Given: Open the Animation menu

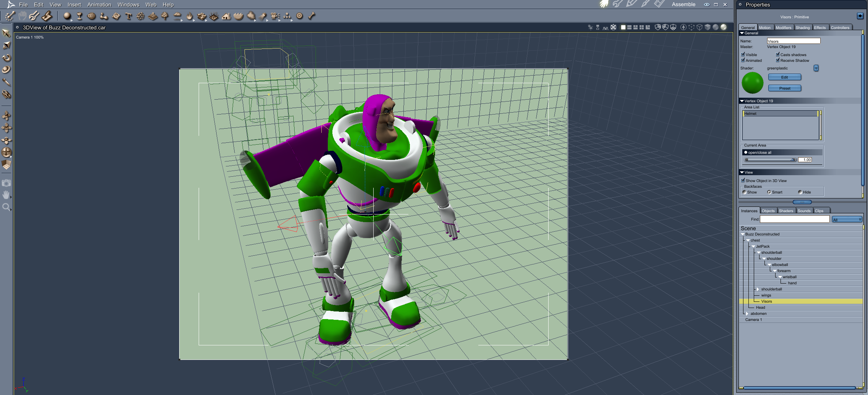Looking at the screenshot, I should coord(99,5).
